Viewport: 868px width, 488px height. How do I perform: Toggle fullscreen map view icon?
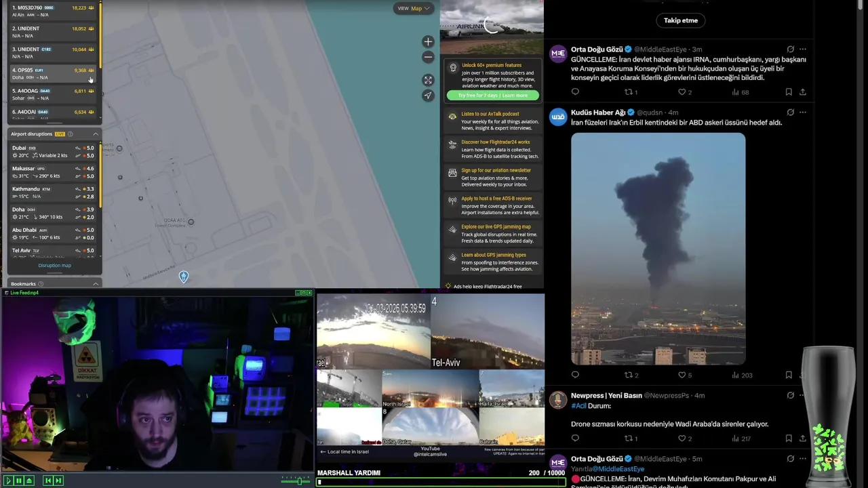(428, 80)
